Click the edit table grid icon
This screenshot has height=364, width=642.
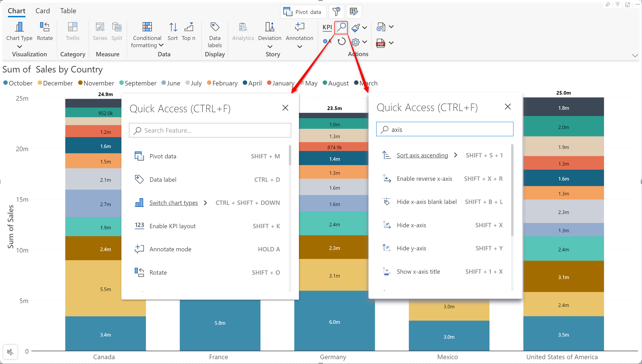click(x=354, y=12)
